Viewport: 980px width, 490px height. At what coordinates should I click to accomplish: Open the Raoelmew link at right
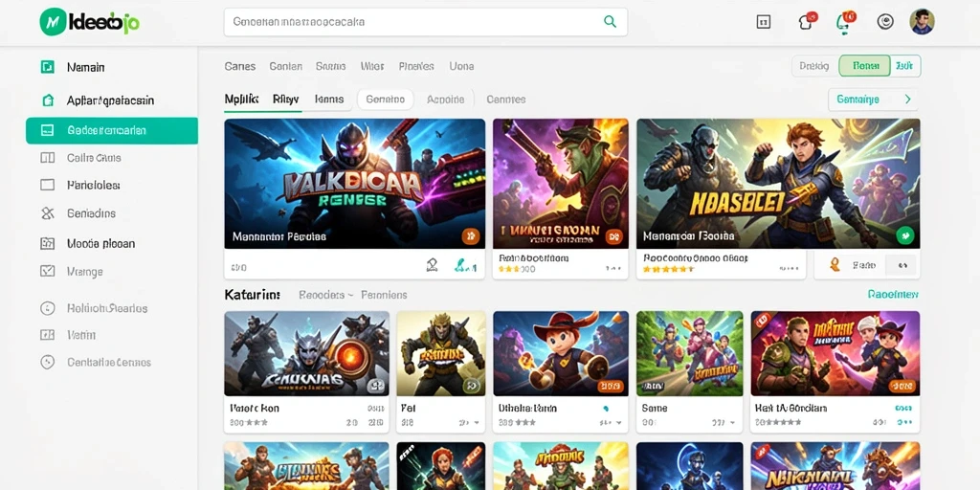tap(893, 294)
